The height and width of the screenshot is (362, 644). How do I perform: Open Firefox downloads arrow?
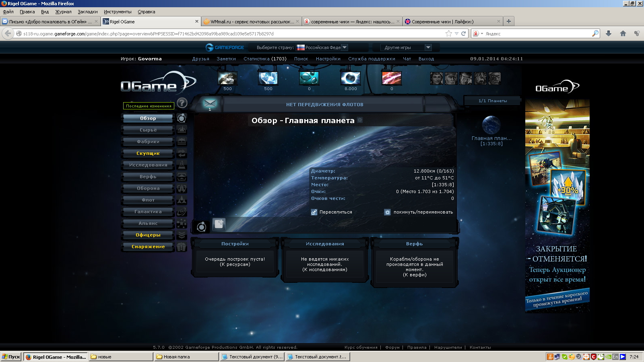click(609, 33)
